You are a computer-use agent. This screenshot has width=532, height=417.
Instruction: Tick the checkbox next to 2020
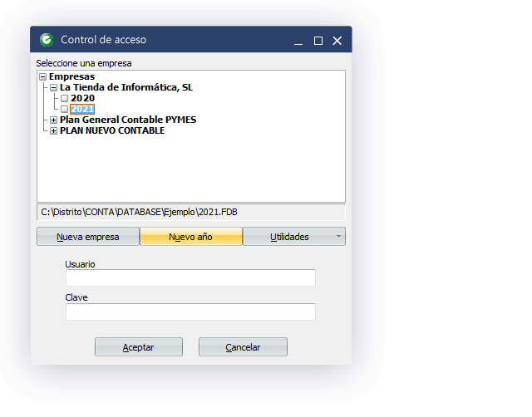click(x=64, y=98)
